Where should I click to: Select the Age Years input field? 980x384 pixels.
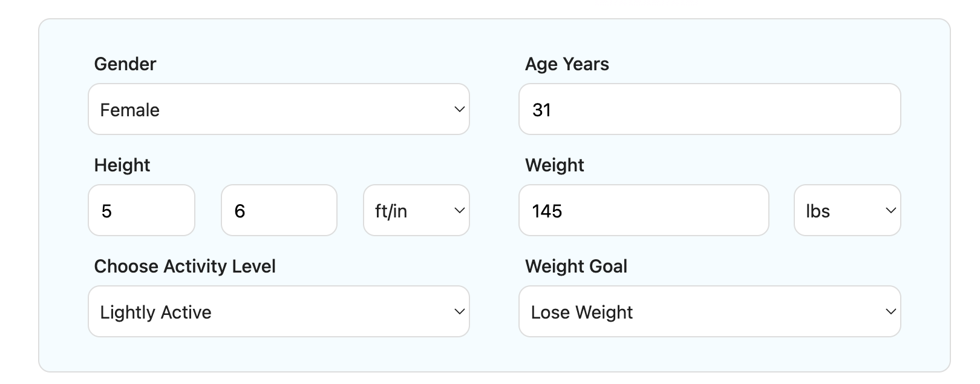coord(709,110)
